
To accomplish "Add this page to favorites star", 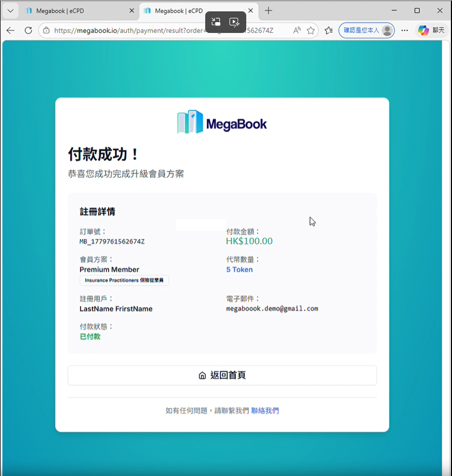I will (311, 30).
